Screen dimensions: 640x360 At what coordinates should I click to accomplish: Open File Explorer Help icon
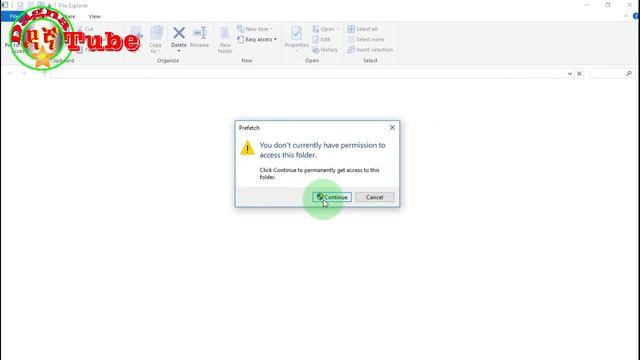[x=636, y=16]
